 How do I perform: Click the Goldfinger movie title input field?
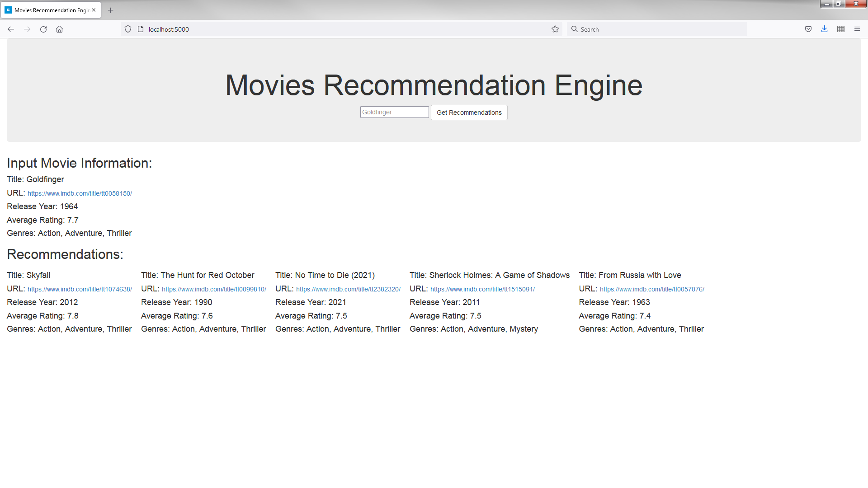[394, 112]
